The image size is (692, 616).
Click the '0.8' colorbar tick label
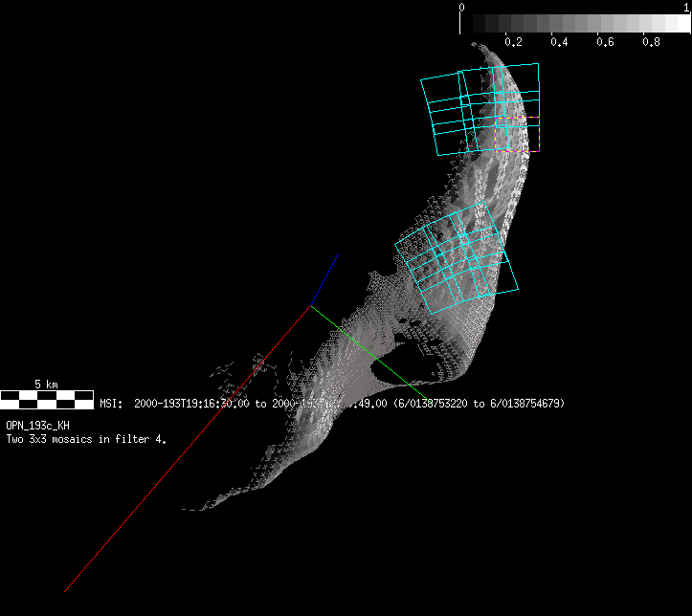tap(651, 42)
